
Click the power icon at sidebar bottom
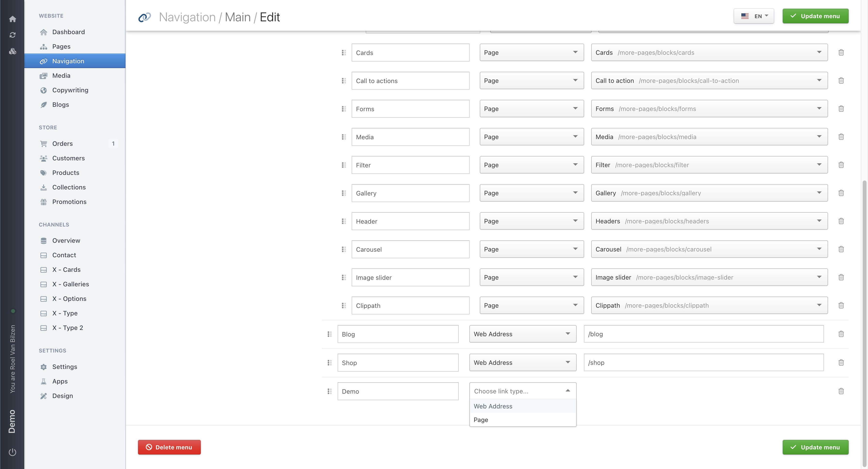pos(12,452)
